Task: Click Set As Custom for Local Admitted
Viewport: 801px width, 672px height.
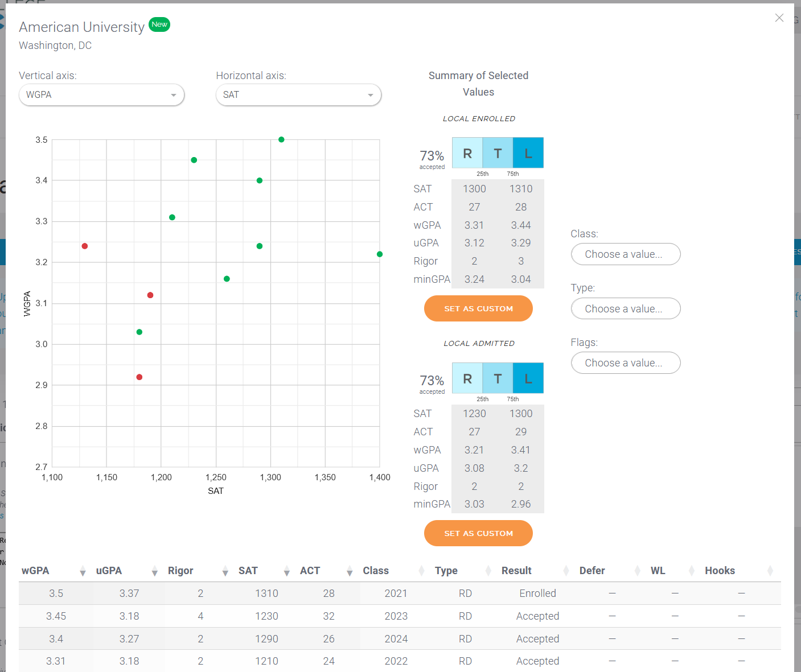Action: coord(478,533)
